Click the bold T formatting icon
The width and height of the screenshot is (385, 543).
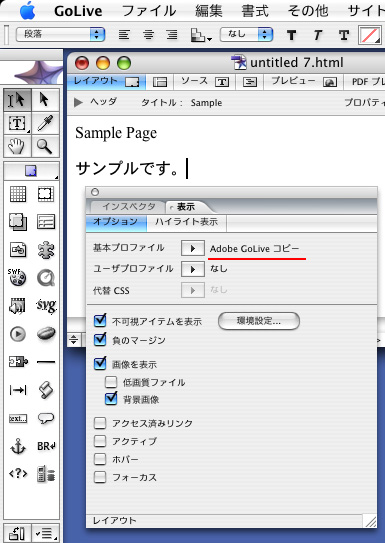pos(292,35)
